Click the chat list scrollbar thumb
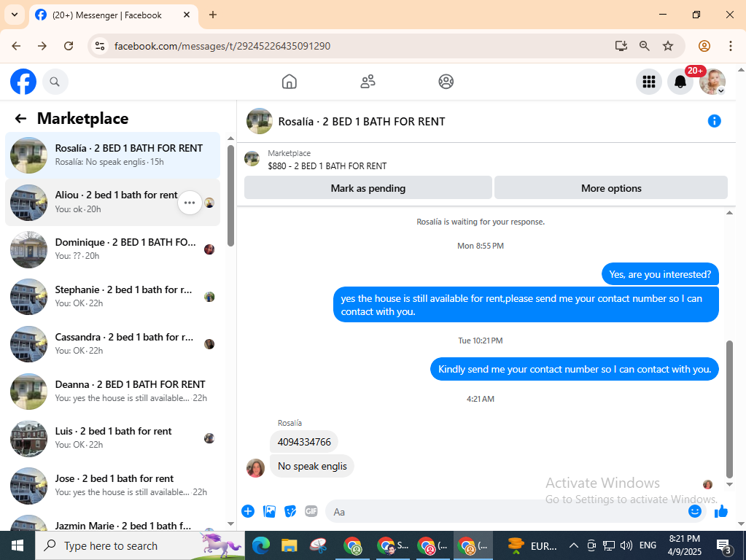This screenshot has width=746, height=560. pos(230,195)
